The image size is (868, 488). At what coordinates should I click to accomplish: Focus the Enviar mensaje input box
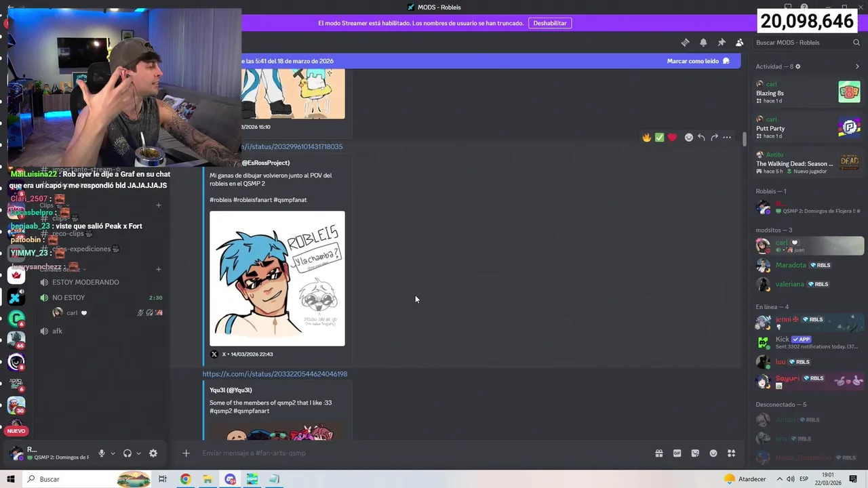tap(420, 453)
